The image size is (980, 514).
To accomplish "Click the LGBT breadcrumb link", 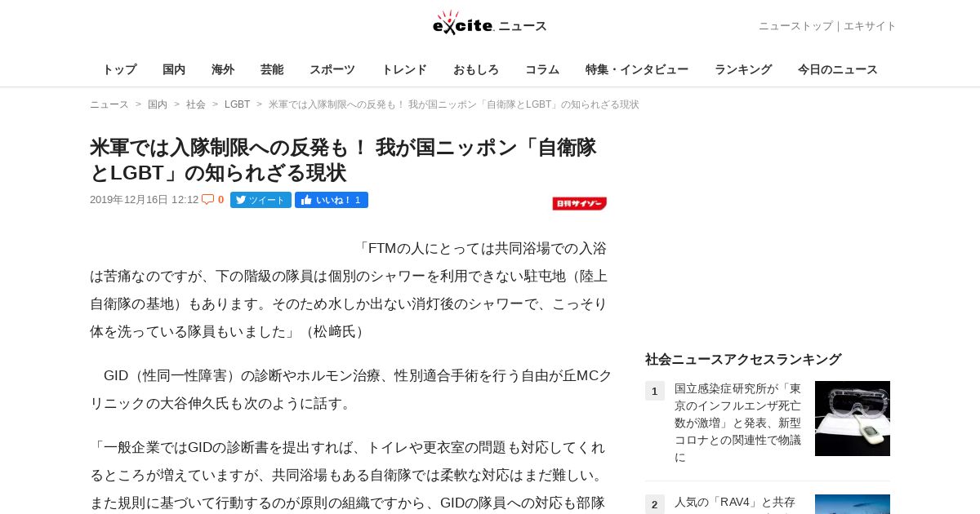I will coord(238,104).
